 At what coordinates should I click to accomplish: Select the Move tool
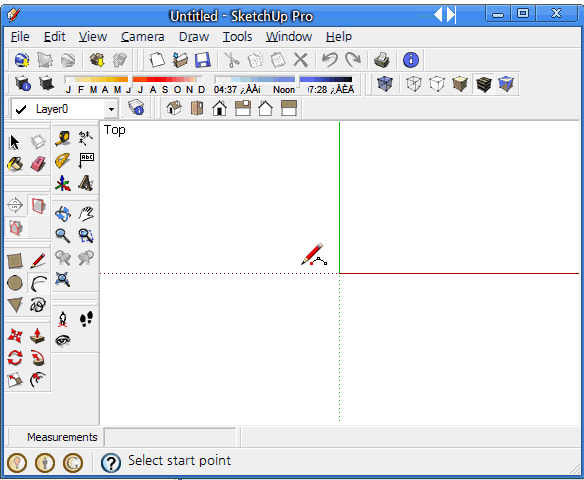coord(15,336)
